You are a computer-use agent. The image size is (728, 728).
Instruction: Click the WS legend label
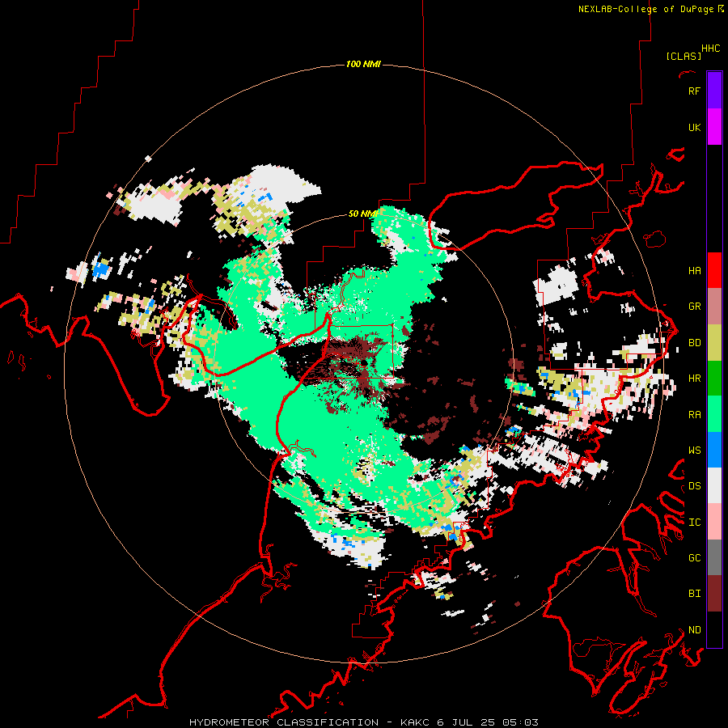coord(694,450)
